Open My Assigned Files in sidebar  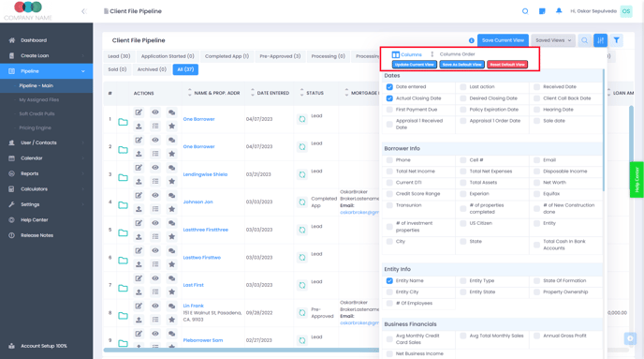[39, 99]
